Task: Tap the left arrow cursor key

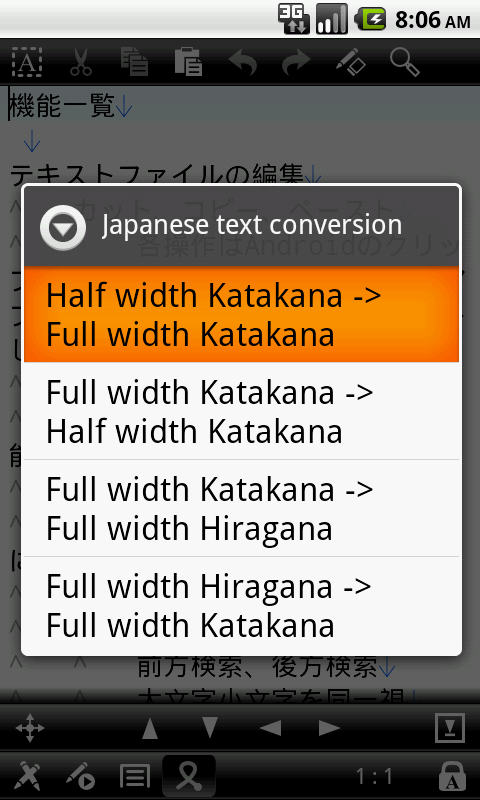Action: coord(270,728)
